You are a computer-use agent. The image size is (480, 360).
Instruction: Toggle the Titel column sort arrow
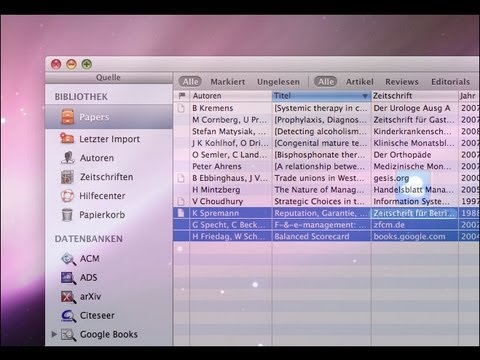[365, 96]
